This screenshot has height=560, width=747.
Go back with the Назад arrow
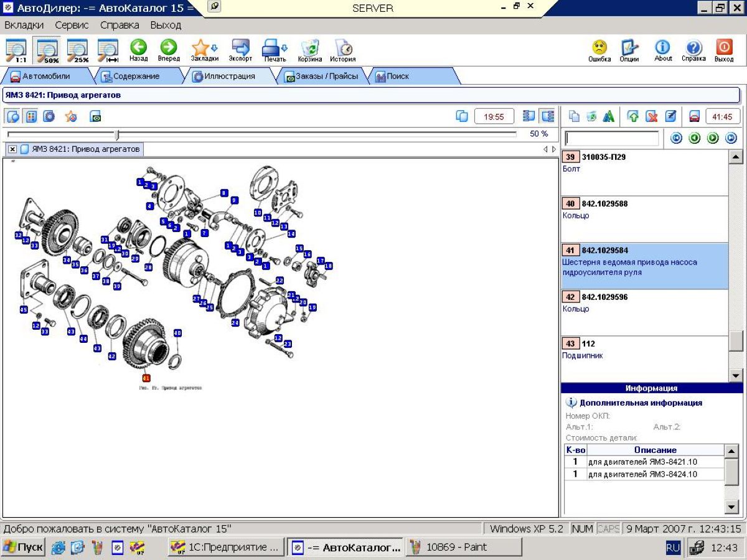pyautogui.click(x=138, y=50)
